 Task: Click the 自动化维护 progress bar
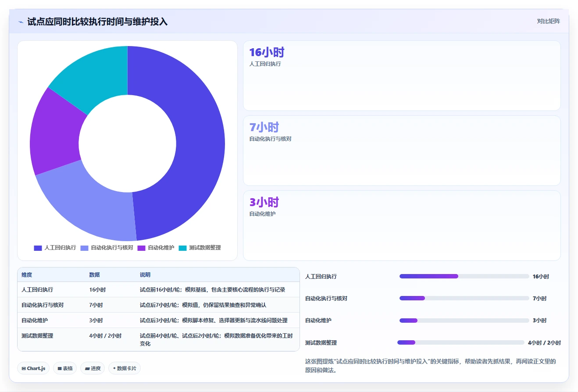[x=464, y=321]
